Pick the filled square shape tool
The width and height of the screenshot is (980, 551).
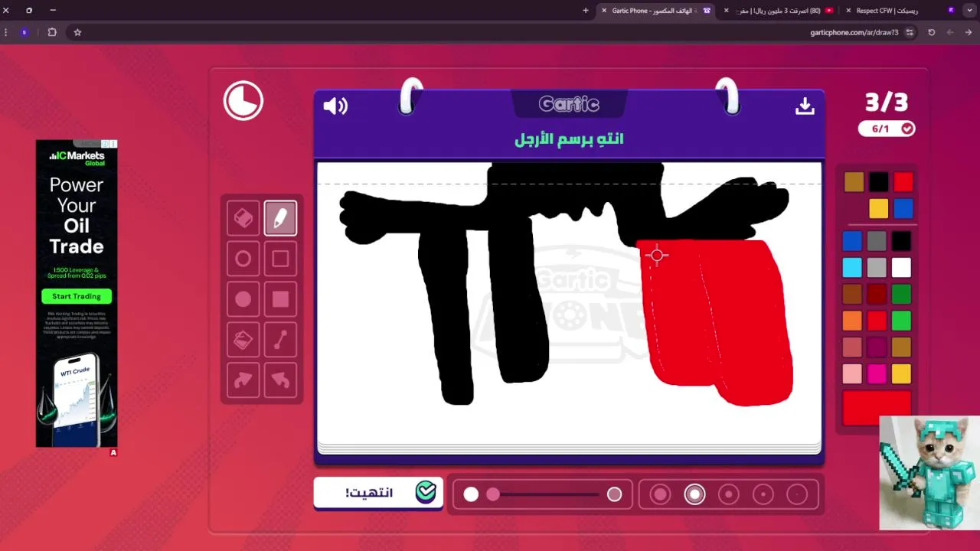click(x=280, y=299)
